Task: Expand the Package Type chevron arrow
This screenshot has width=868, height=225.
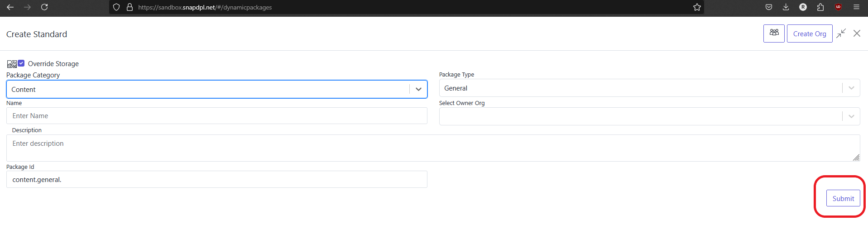Action: tap(851, 88)
